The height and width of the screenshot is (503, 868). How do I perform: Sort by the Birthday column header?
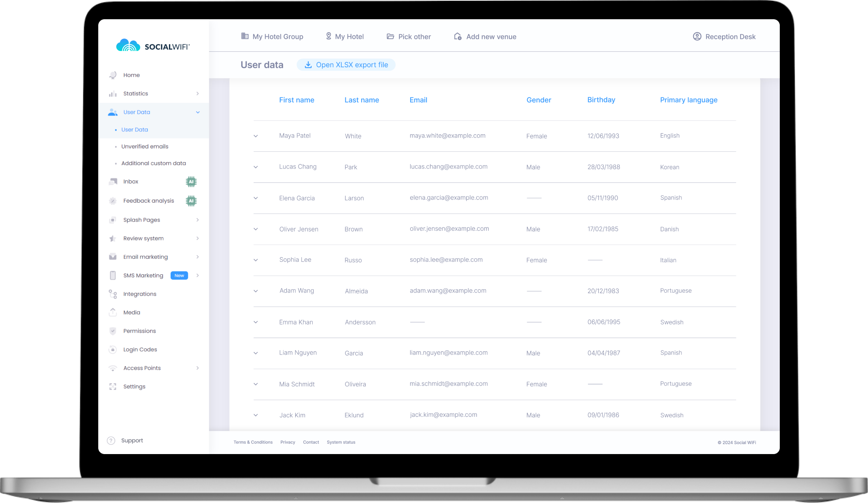point(601,100)
